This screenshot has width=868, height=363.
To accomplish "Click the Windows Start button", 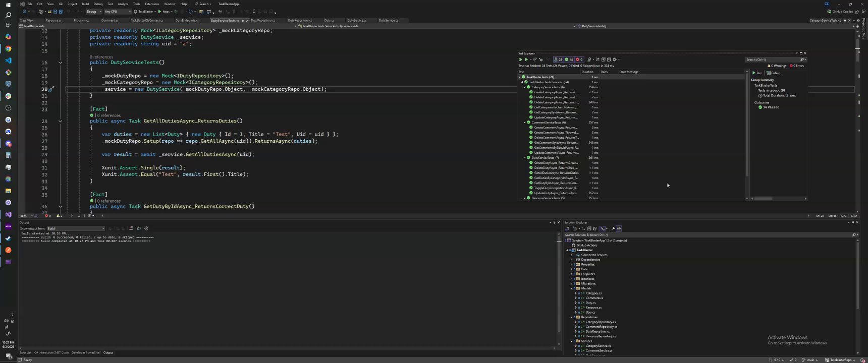I will click(x=8, y=5).
